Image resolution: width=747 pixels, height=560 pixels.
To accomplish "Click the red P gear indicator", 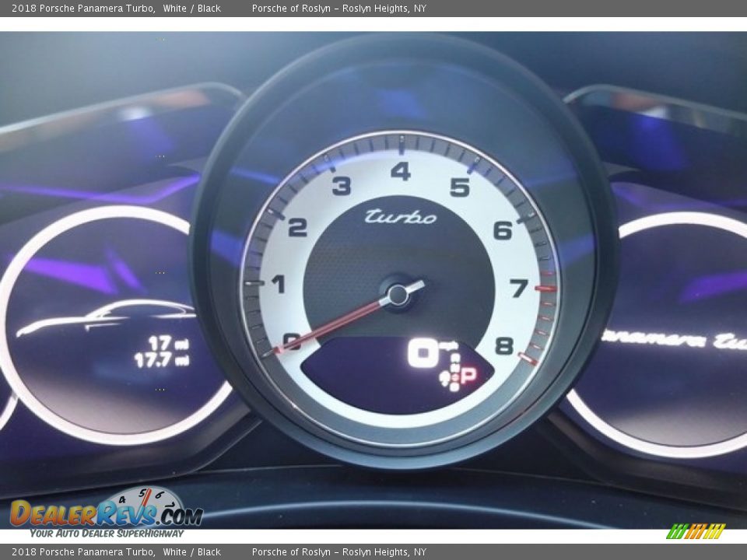I will [468, 376].
